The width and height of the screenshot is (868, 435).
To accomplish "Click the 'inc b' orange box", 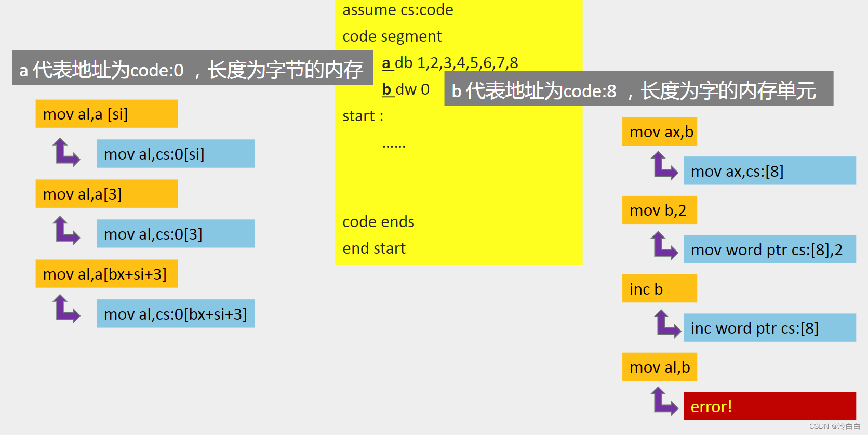I will [x=660, y=288].
